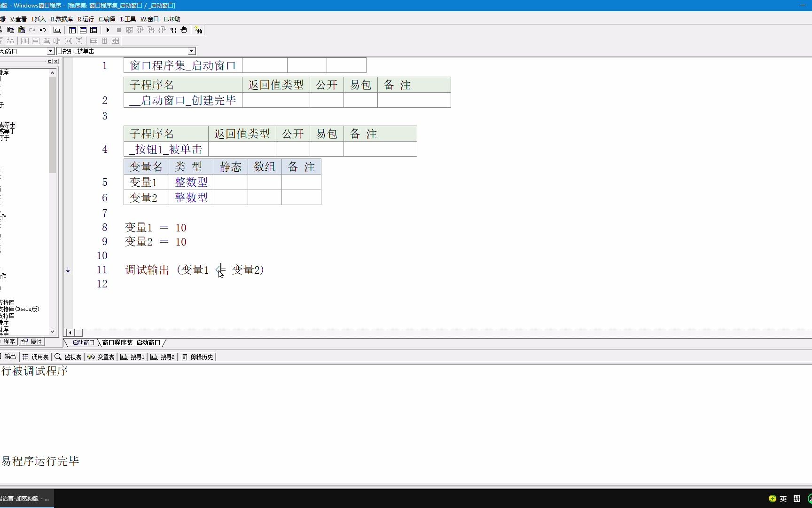Viewport: 812px width, 508px height.
Task: Toggle the combined panel layout button
Action: click(94, 30)
